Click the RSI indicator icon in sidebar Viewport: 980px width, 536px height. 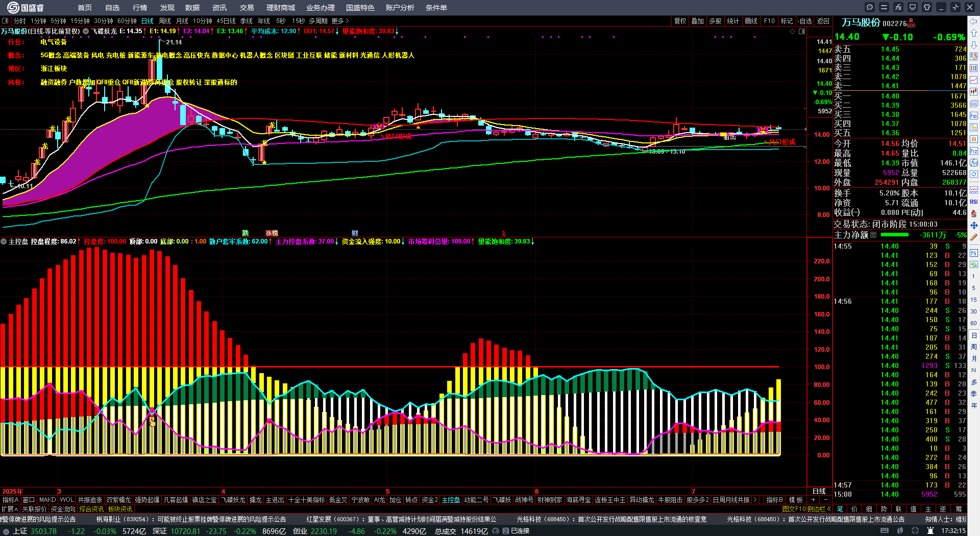(x=974, y=202)
